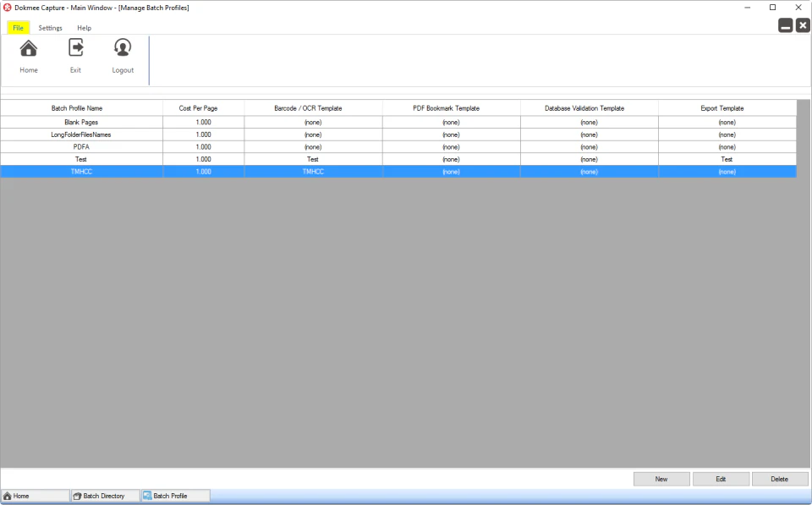Screen dimensions: 812x505
Task: Open the Settings menu
Action: pyautogui.click(x=50, y=27)
